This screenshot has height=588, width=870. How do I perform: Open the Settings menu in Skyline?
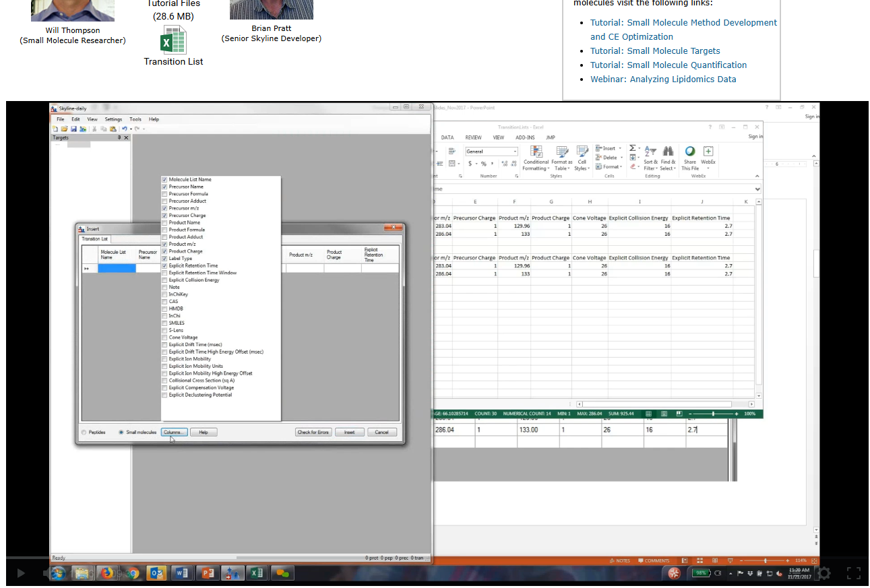[113, 119]
